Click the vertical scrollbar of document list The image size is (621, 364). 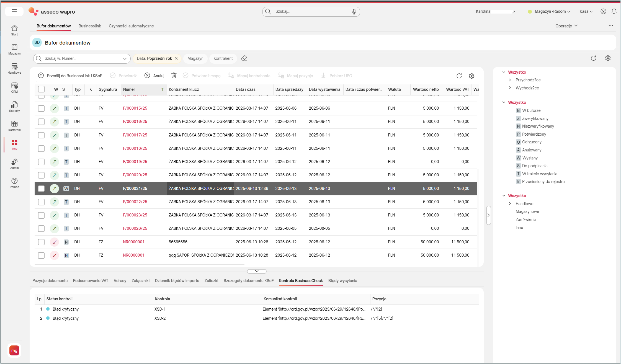tap(478, 217)
